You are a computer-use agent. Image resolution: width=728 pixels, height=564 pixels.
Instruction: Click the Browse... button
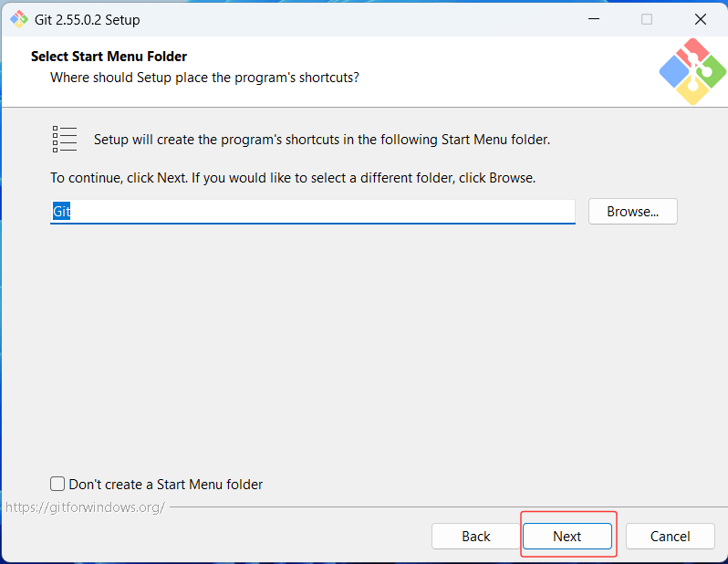(633, 212)
